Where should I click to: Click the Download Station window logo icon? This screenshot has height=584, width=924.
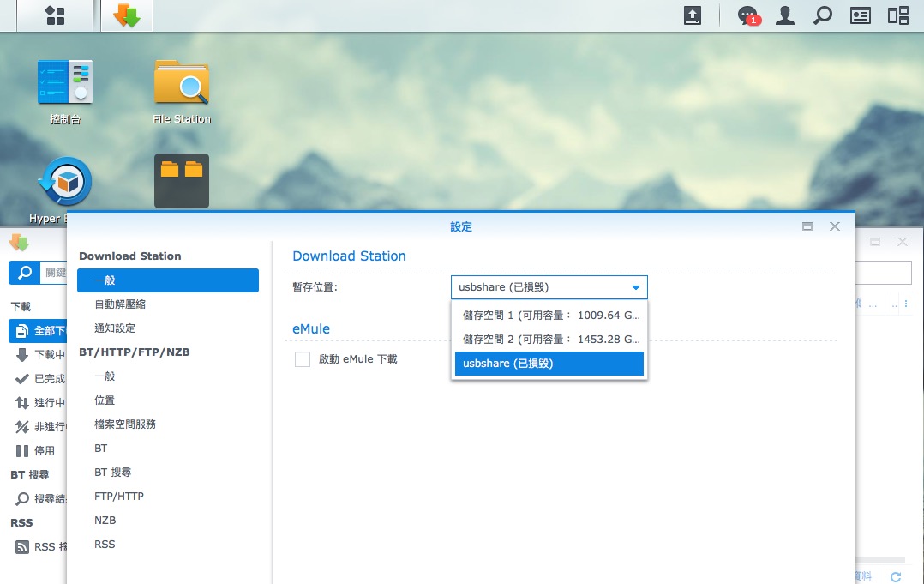(x=19, y=242)
